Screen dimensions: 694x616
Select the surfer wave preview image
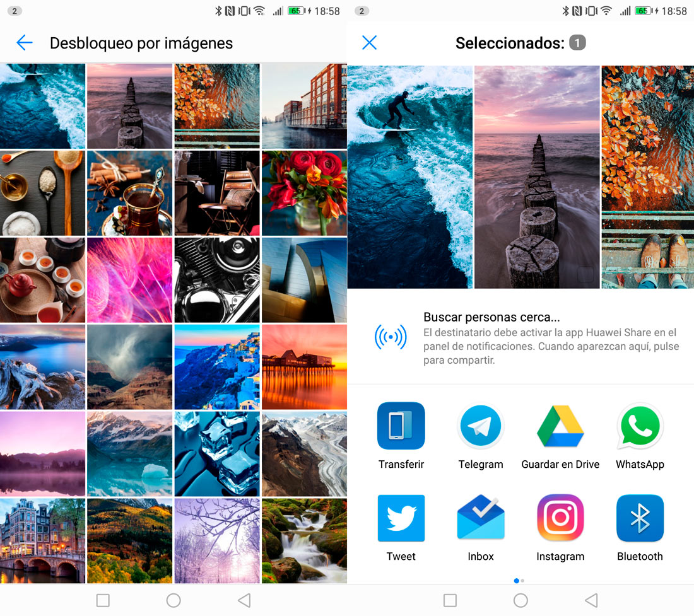(x=409, y=177)
